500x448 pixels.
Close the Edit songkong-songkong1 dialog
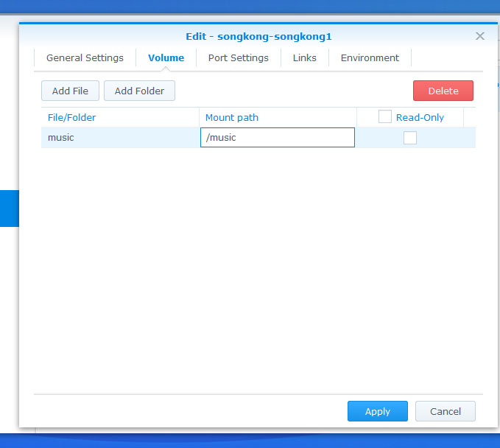pos(480,36)
